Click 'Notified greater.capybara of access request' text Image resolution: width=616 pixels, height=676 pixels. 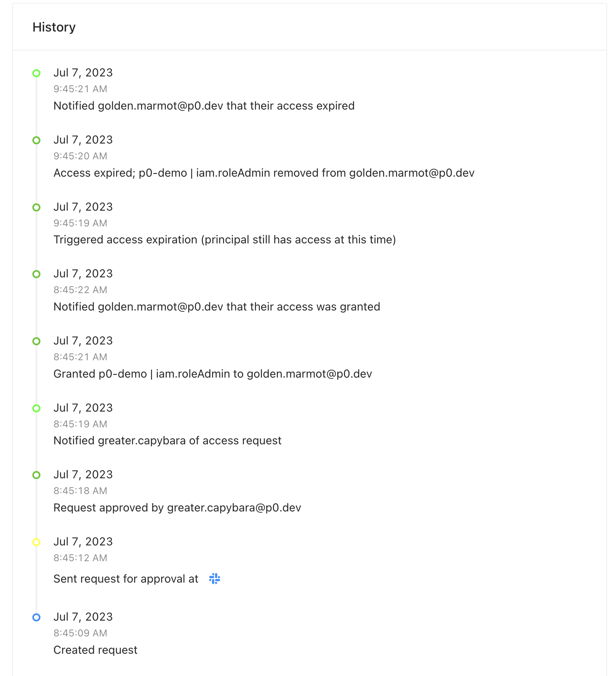click(167, 441)
